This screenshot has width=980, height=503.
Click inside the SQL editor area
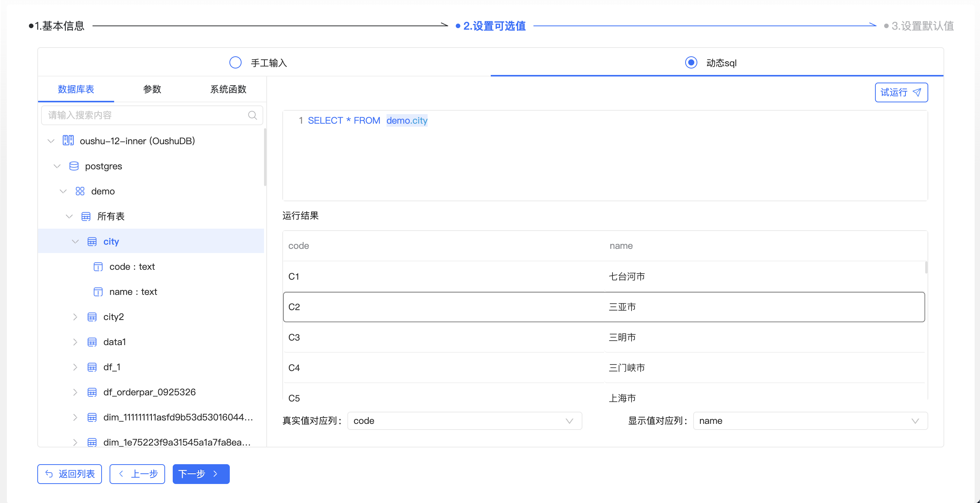pos(605,156)
